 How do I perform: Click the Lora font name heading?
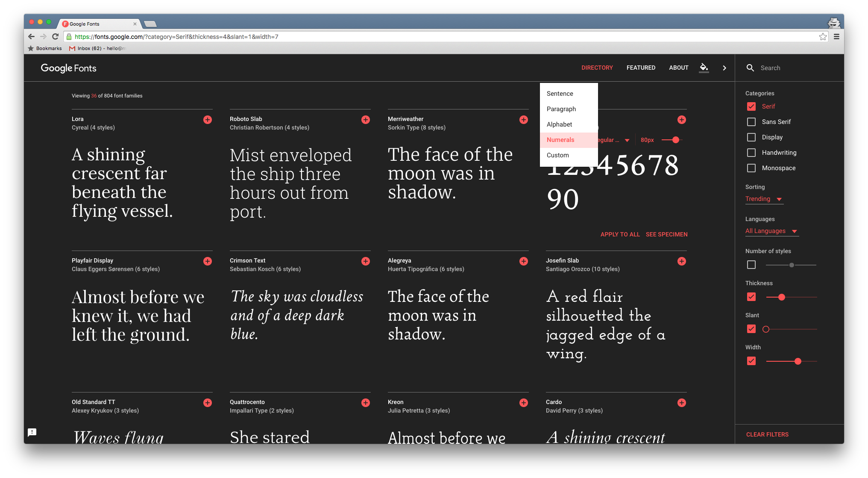[x=78, y=119]
